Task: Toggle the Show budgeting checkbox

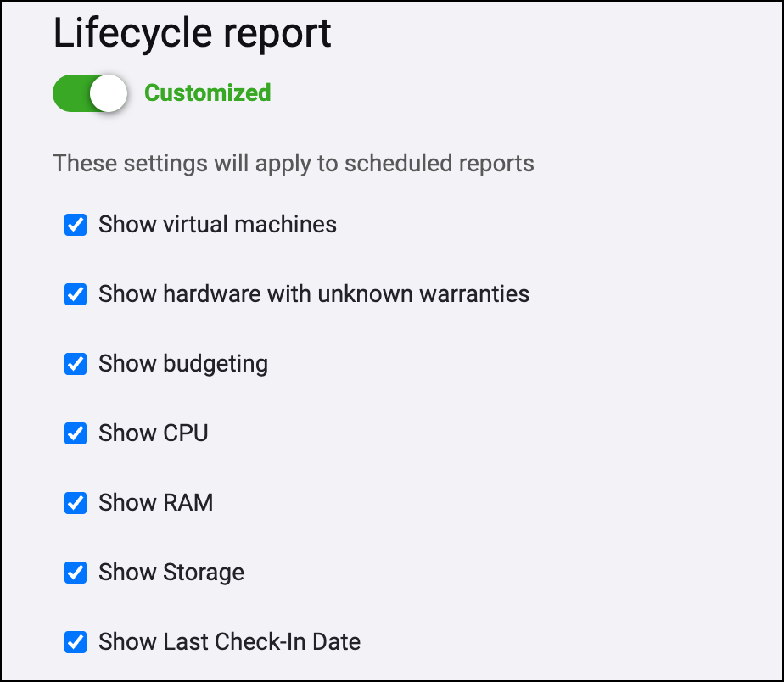Action: 76,364
